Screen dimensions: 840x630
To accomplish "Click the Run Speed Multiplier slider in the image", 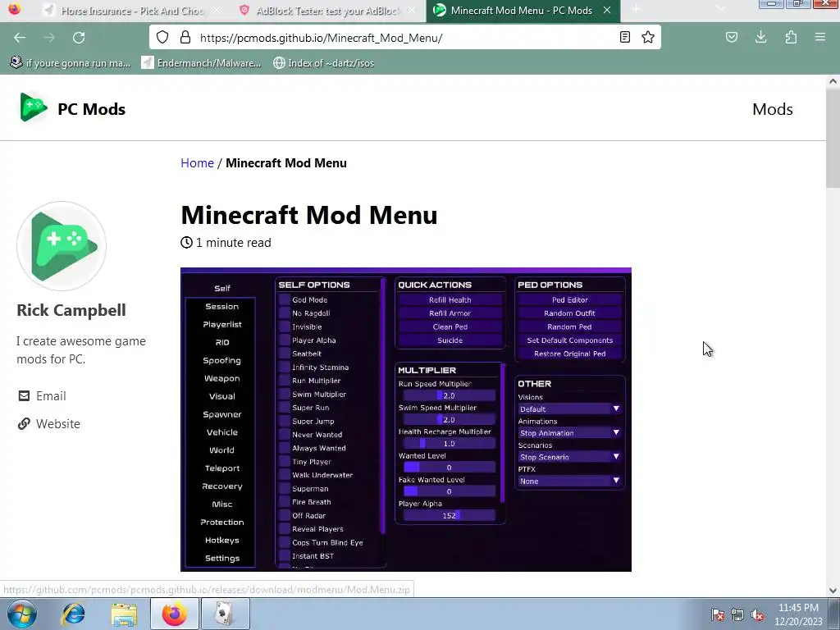I will [449, 395].
